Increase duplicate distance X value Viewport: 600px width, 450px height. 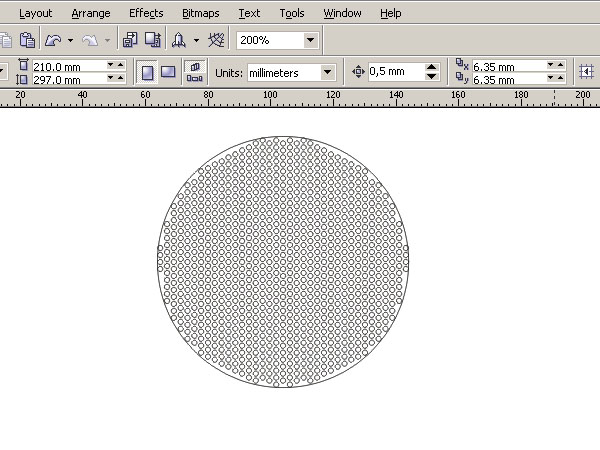click(x=561, y=65)
